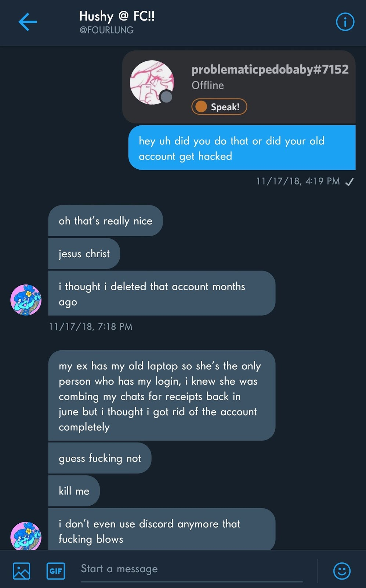Screen dimensions: 366x588
Task: Select the sent 'did you do that' message
Action: [x=242, y=148]
